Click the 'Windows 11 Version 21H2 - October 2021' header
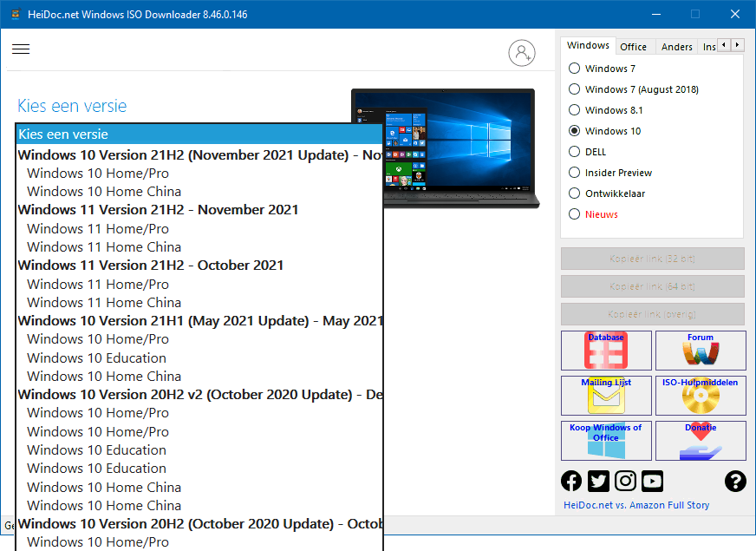The height and width of the screenshot is (551, 756). point(199,266)
